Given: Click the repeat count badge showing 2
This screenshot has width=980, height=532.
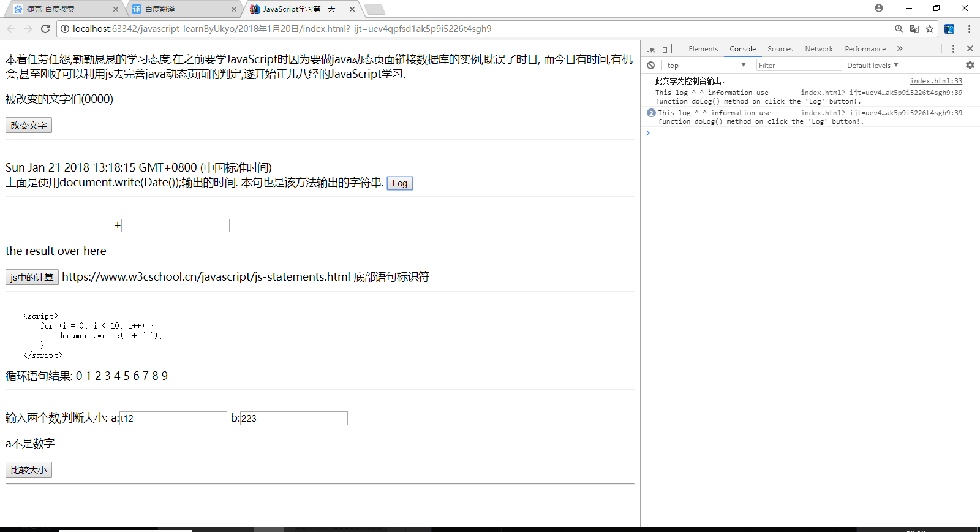Looking at the screenshot, I should coord(651,113).
